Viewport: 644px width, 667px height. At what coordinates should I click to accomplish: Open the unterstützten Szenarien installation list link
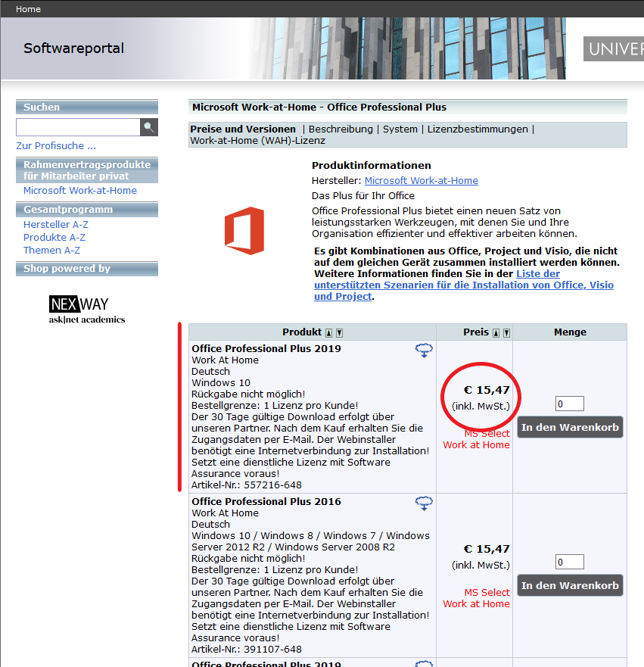(x=464, y=285)
